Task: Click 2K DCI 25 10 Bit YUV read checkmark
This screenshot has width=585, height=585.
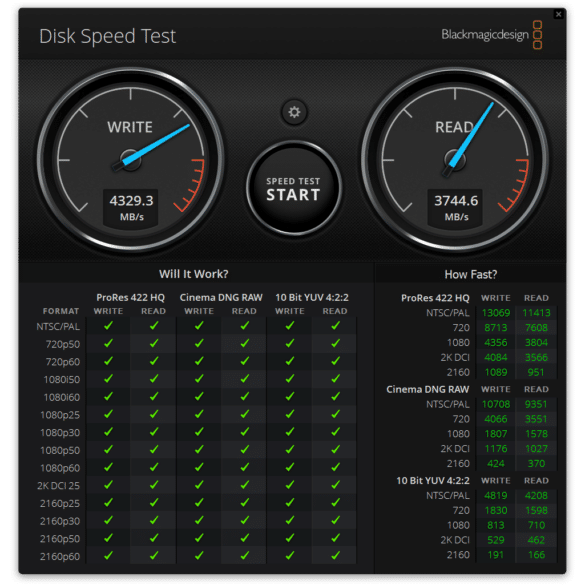Action: tap(335, 485)
